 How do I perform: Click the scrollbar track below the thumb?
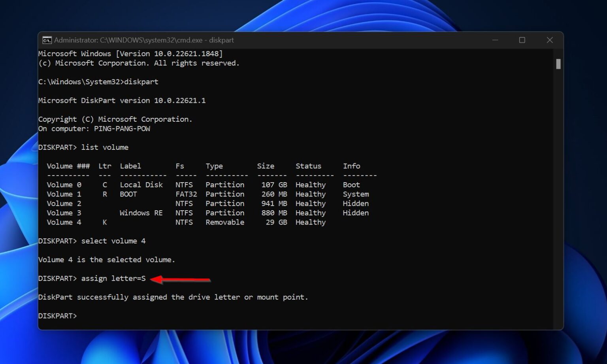pos(558,198)
